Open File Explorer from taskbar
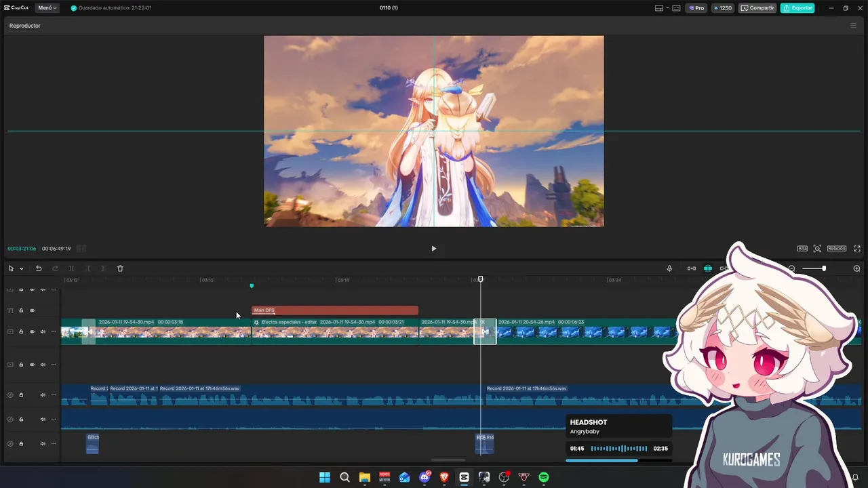 click(x=364, y=477)
